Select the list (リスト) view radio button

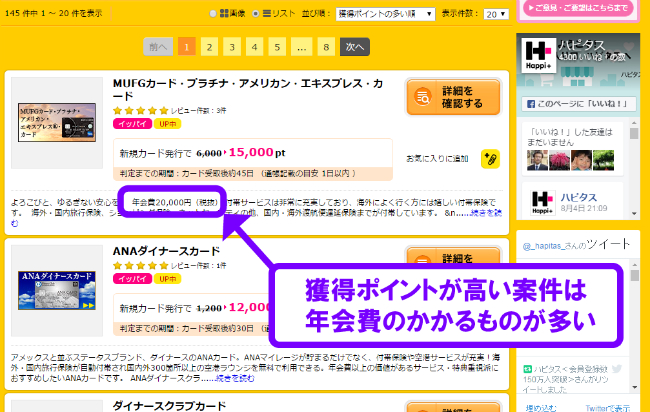coord(256,14)
